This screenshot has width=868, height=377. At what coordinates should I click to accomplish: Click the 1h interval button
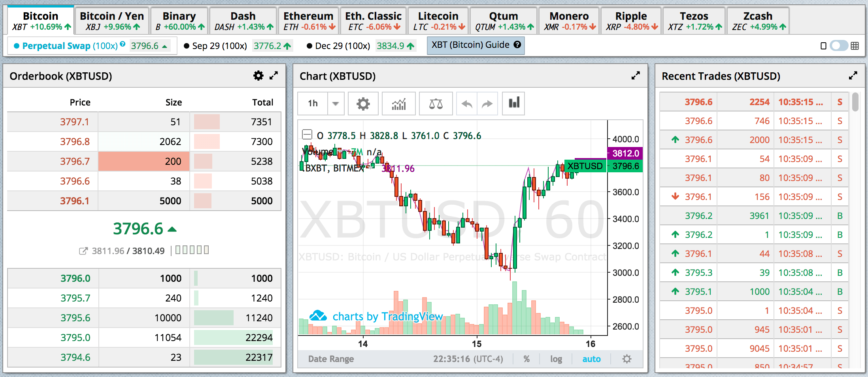(313, 104)
